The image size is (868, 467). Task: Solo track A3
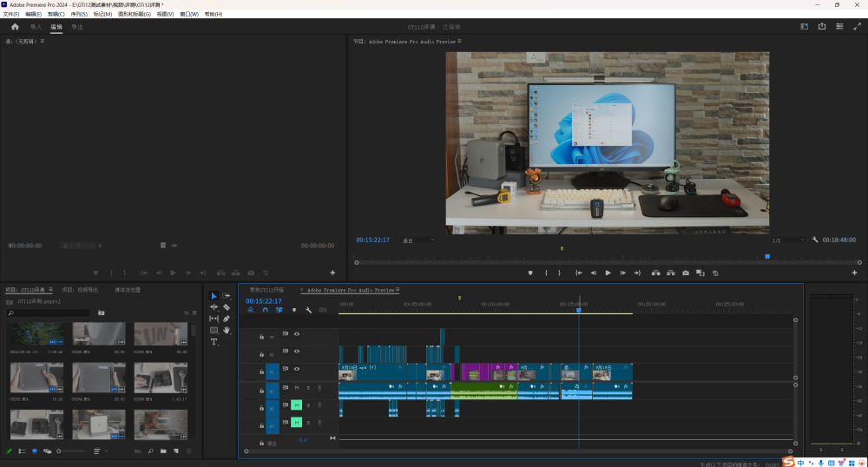click(308, 423)
